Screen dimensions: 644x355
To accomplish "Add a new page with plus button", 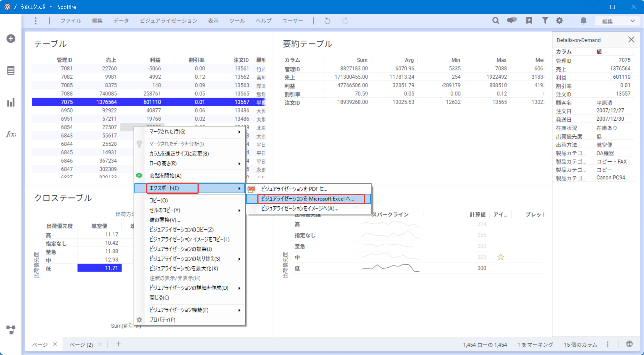I will click(118, 344).
